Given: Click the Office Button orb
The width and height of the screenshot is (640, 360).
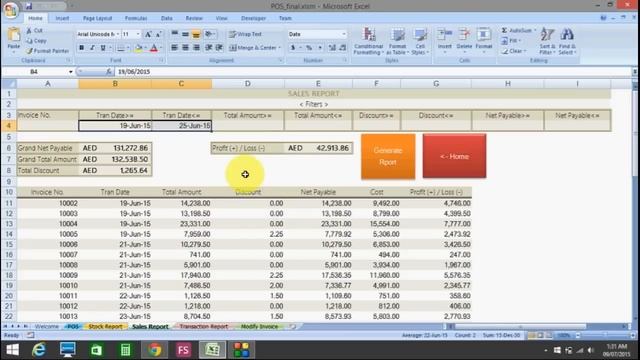Looking at the screenshot, I should [11, 10].
